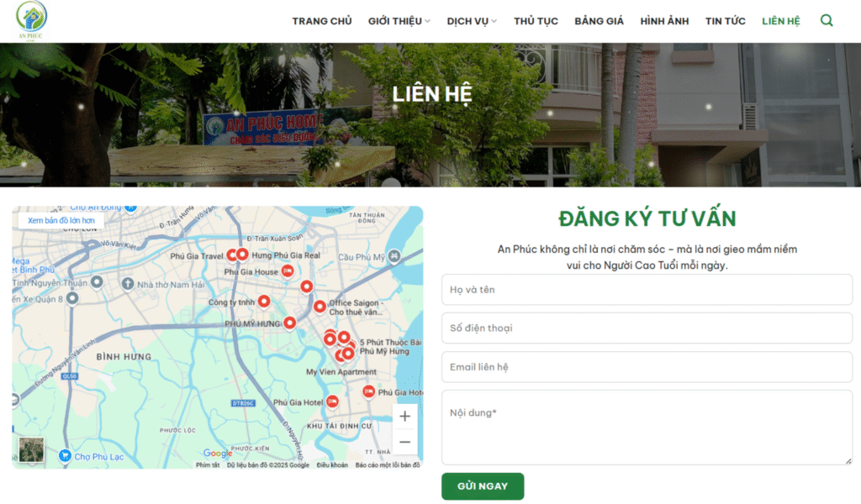
Task: Click Tịnh Nguyên Thuận map marker
Action: click(x=97, y=282)
